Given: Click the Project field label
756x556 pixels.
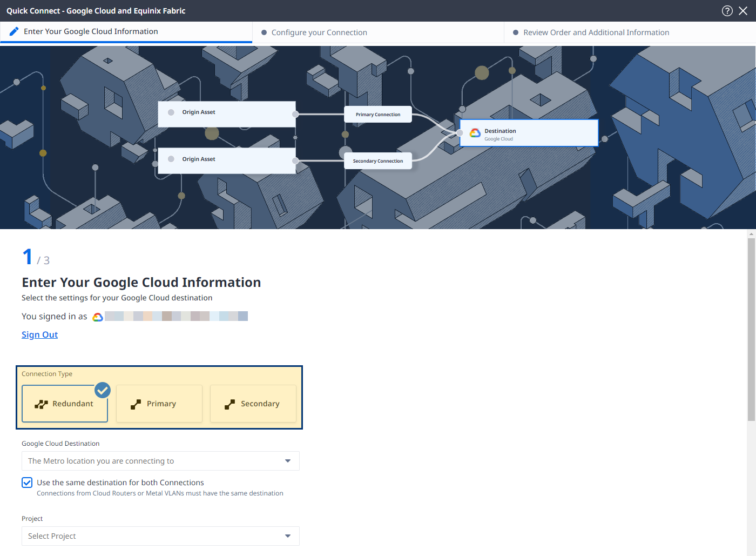Looking at the screenshot, I should click(32, 519).
